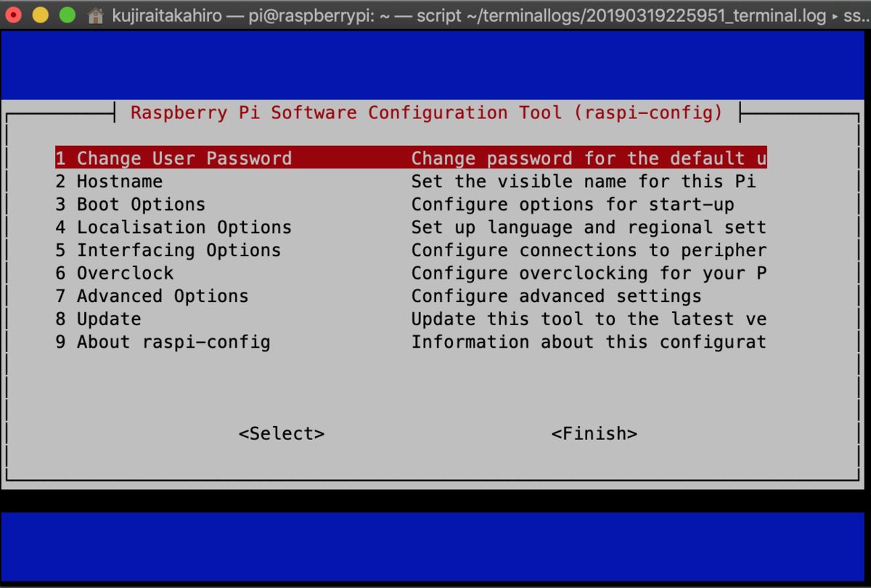Click description 'Change password for the default u'

click(x=589, y=158)
